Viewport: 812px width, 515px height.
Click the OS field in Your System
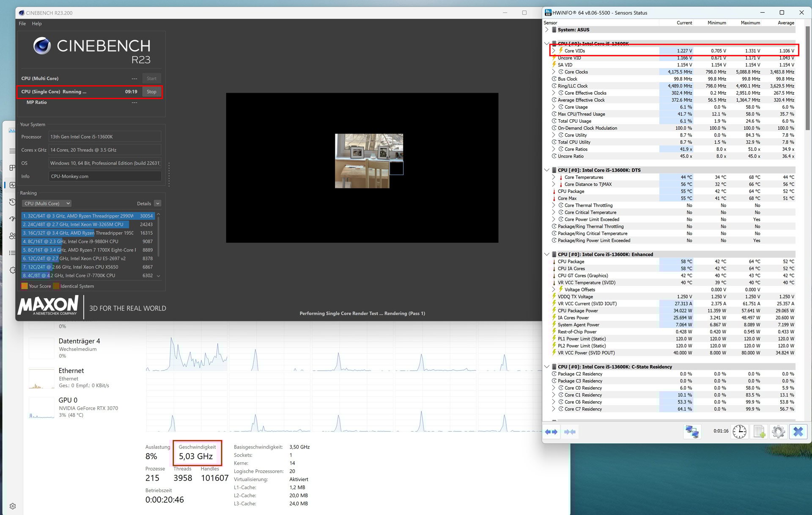click(x=105, y=163)
